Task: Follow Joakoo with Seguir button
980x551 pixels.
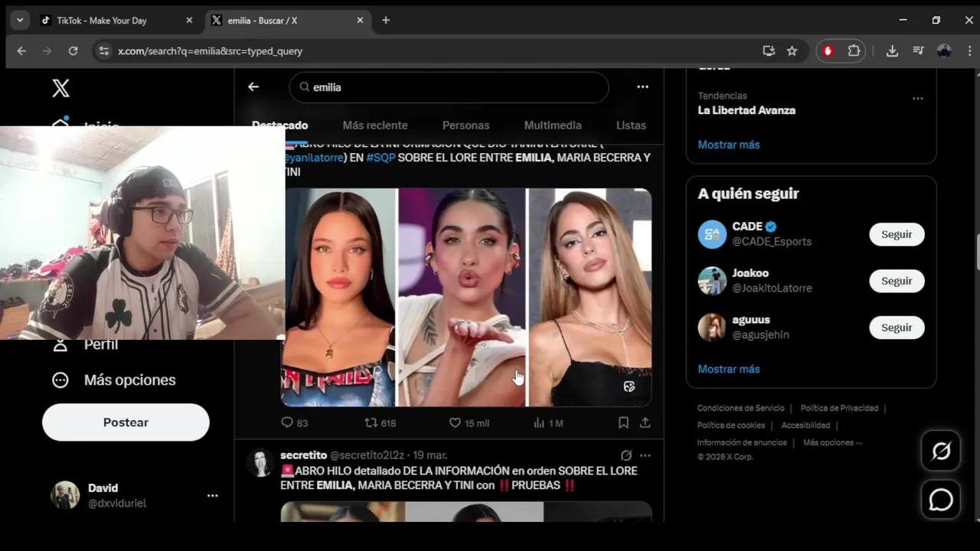Action: pos(897,281)
